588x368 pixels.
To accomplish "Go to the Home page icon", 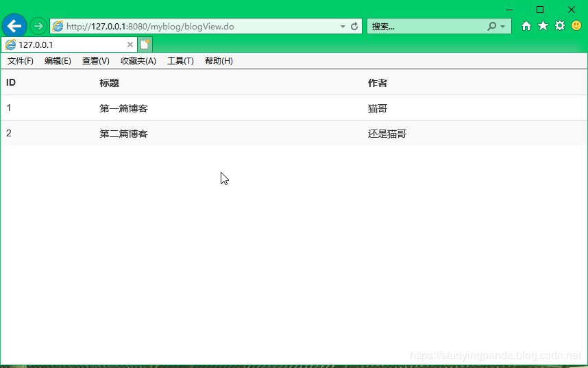I will click(x=526, y=26).
